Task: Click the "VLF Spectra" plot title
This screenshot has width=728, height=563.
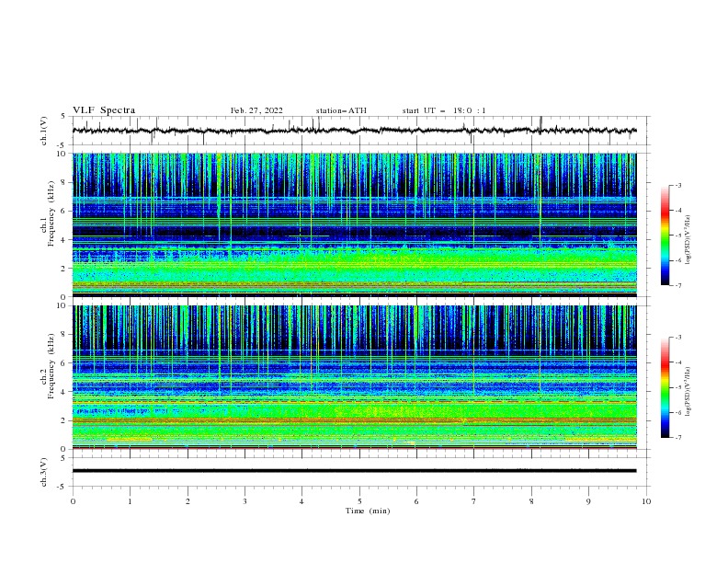Action: click(x=104, y=110)
